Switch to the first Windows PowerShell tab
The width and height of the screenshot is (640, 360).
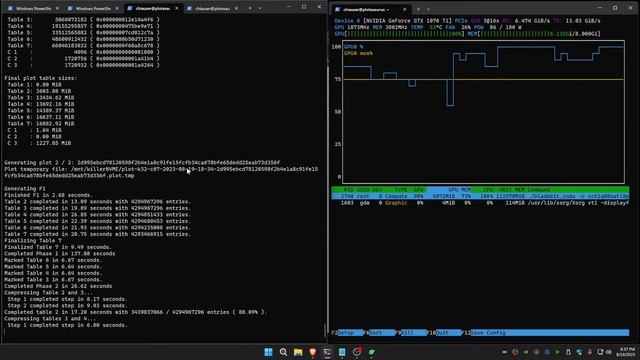tap(34, 8)
